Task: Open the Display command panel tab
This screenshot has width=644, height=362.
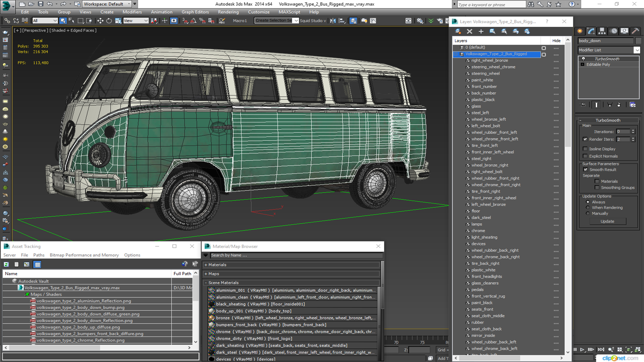Action: click(x=624, y=31)
